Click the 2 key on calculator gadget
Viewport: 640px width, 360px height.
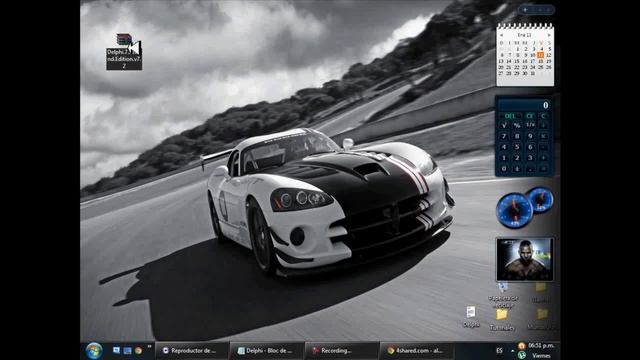pos(517,158)
